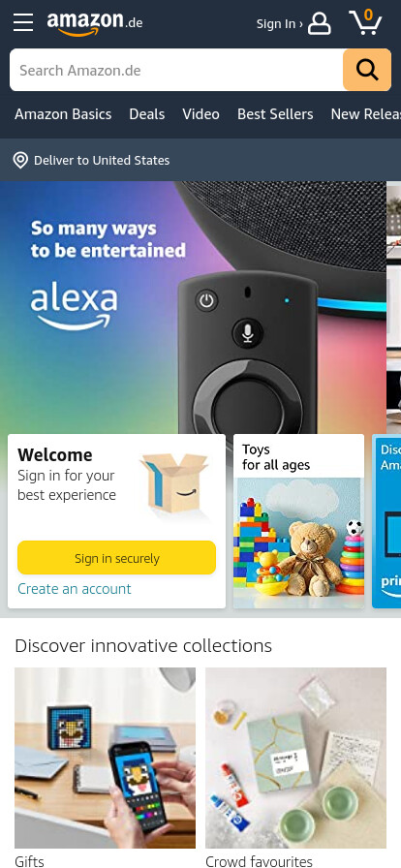The image size is (401, 868).
Task: Open the Gifts collection thumbnail
Action: tap(105, 759)
